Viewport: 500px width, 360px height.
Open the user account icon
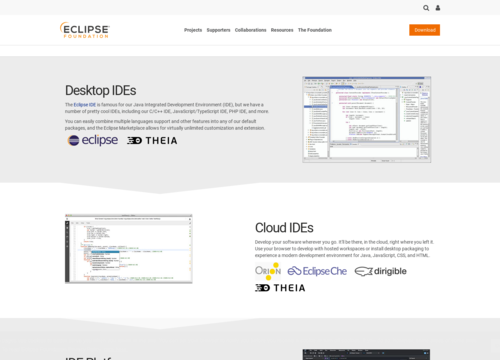(x=438, y=8)
